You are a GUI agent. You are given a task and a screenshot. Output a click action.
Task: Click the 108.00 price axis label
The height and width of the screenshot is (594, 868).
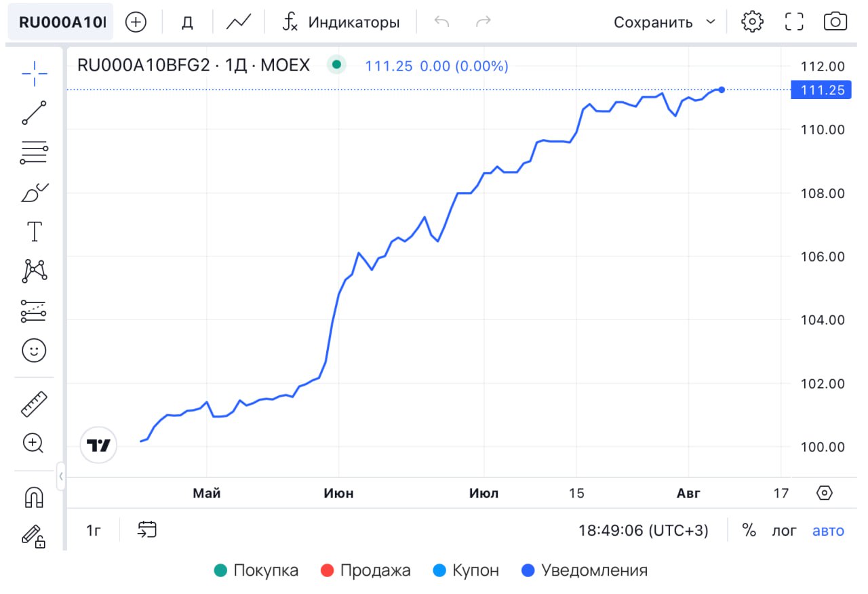coord(823,193)
